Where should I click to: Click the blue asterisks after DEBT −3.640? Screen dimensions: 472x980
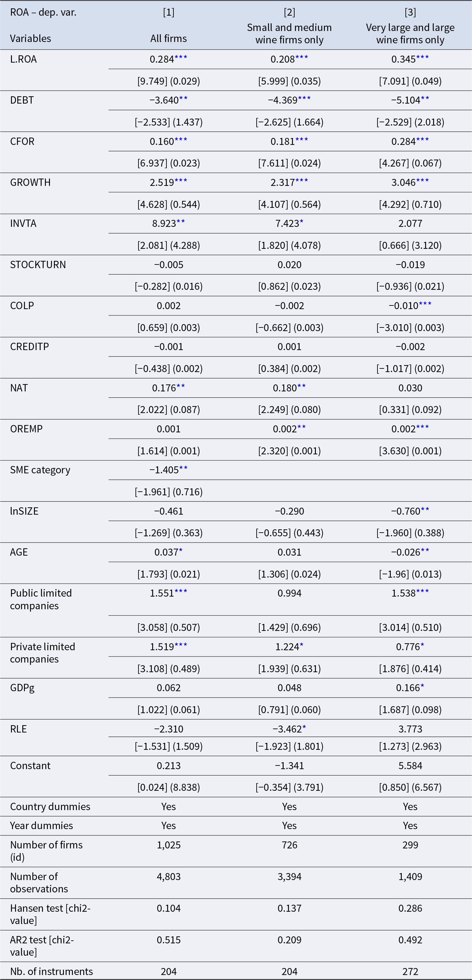183,99
